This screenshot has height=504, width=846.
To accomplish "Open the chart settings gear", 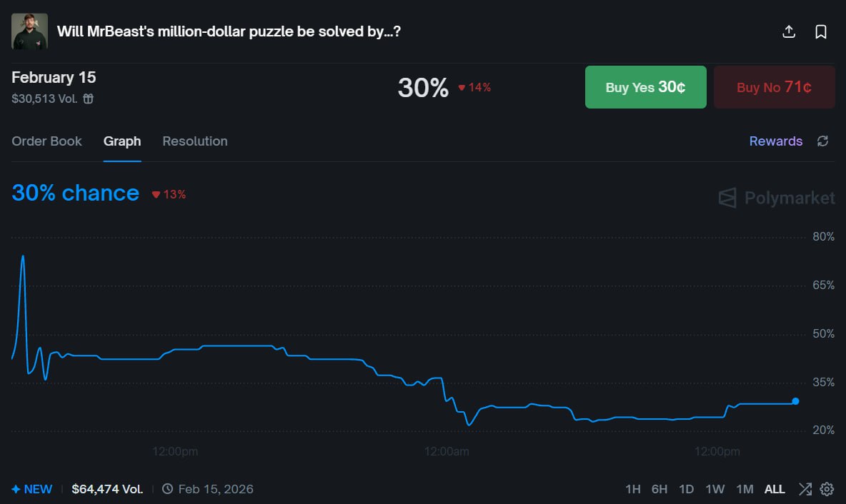I will [827, 489].
